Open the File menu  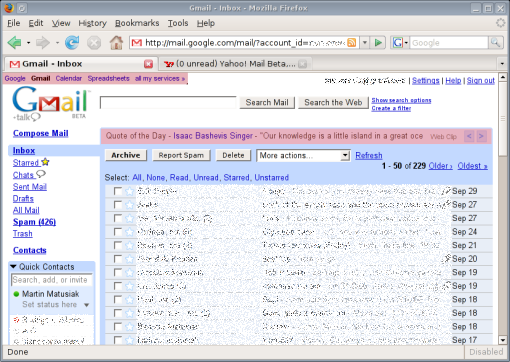click(x=14, y=23)
